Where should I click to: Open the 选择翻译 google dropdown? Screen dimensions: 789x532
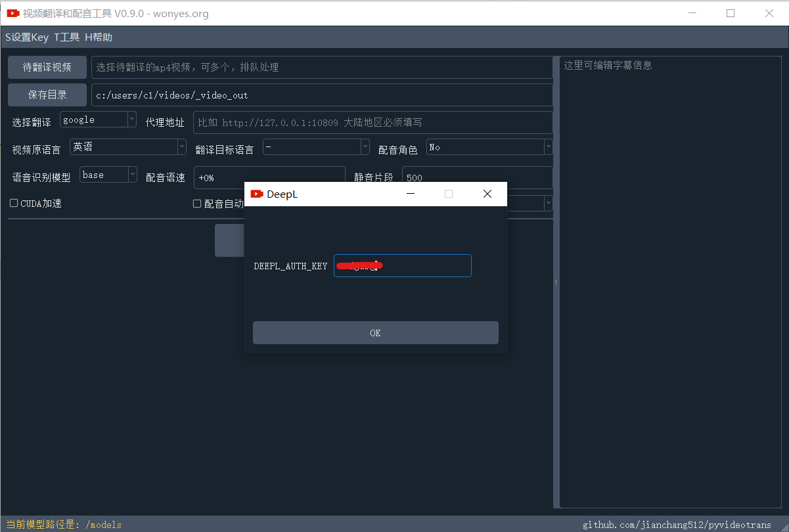click(x=98, y=120)
